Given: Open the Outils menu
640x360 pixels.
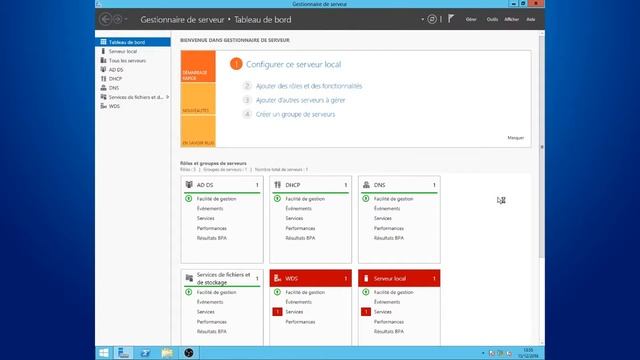Looking at the screenshot, I should pos(492,19).
